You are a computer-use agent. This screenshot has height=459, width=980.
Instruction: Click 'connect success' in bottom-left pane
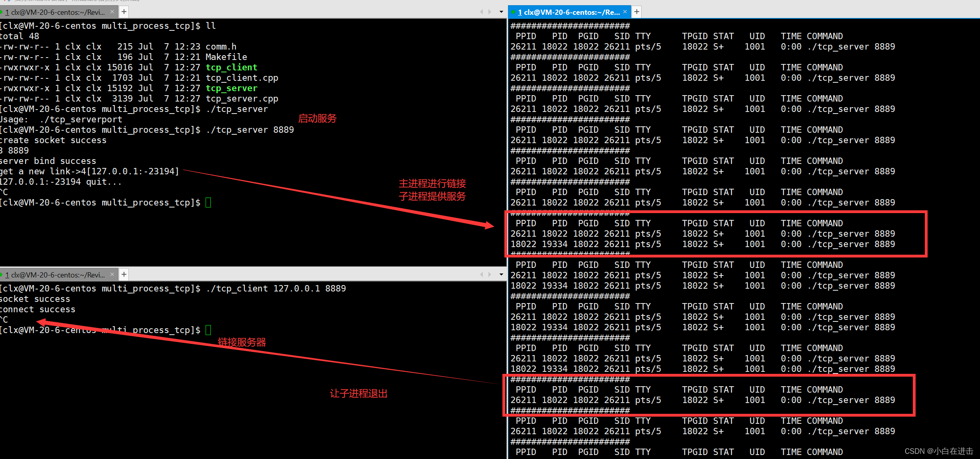[38, 309]
